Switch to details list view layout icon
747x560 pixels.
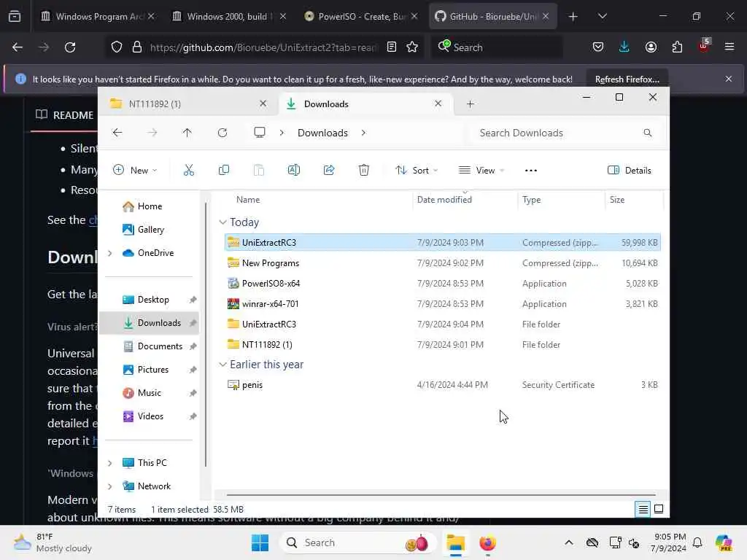[643, 509]
